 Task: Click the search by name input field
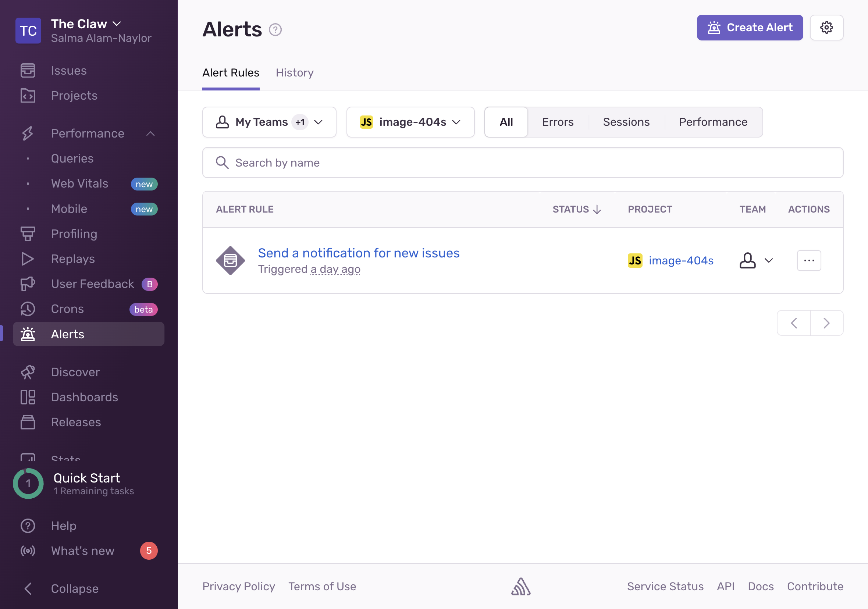(x=523, y=162)
